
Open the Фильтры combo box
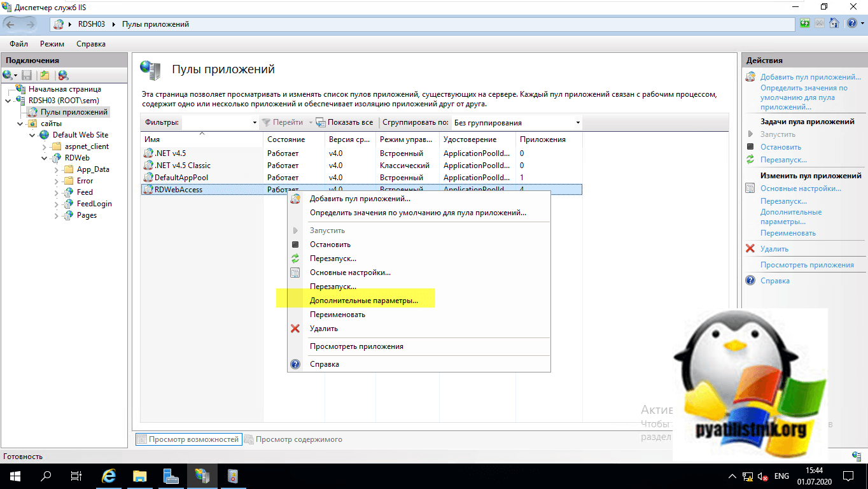point(220,122)
